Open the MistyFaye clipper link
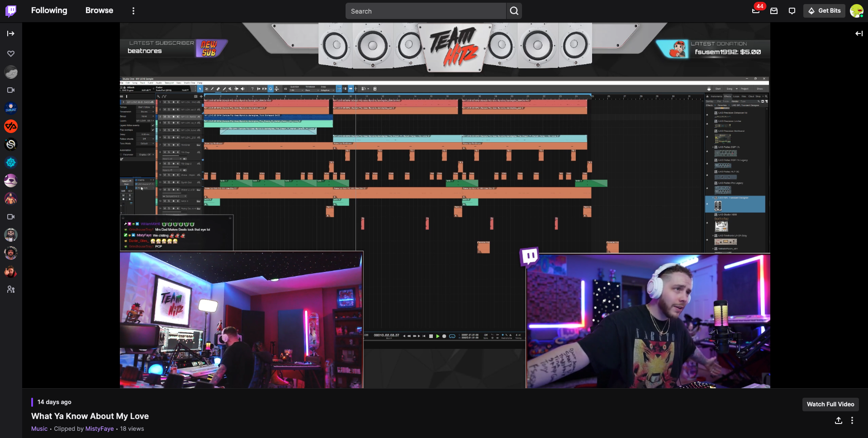The height and width of the screenshot is (438, 868). pyautogui.click(x=100, y=428)
